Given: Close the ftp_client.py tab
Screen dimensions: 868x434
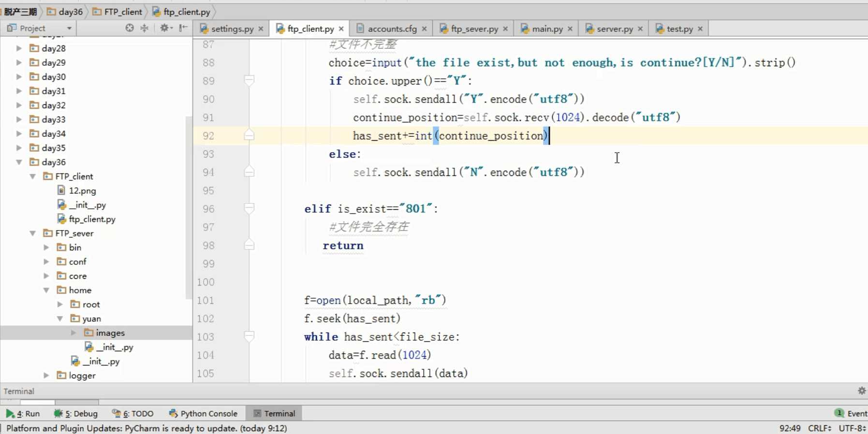Looking at the screenshot, I should (341, 29).
